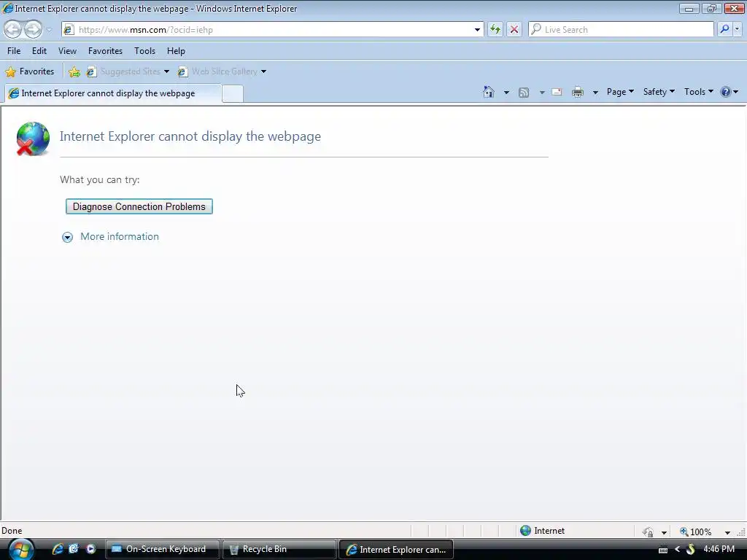Expand the More information section
Screen dimensions: 747x560
click(x=67, y=237)
